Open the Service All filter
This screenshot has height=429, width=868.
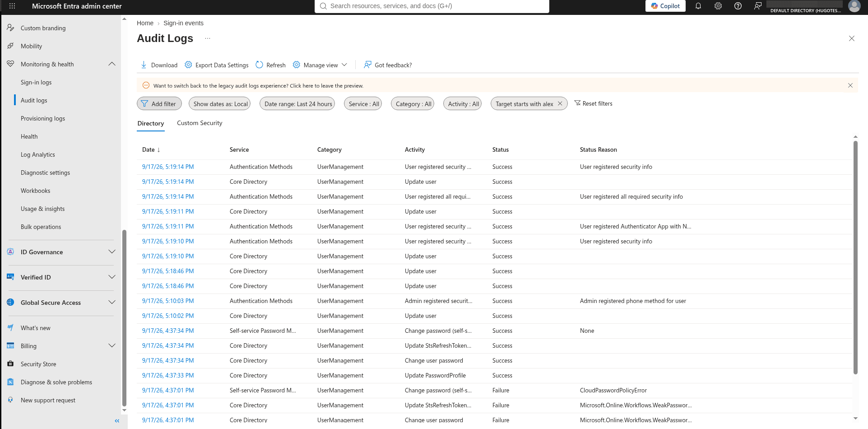[x=363, y=103]
